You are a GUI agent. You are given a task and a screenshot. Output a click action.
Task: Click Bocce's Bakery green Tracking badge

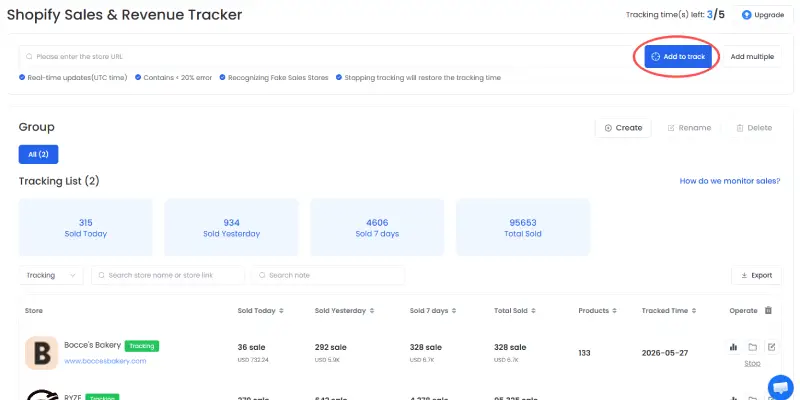[142, 346]
